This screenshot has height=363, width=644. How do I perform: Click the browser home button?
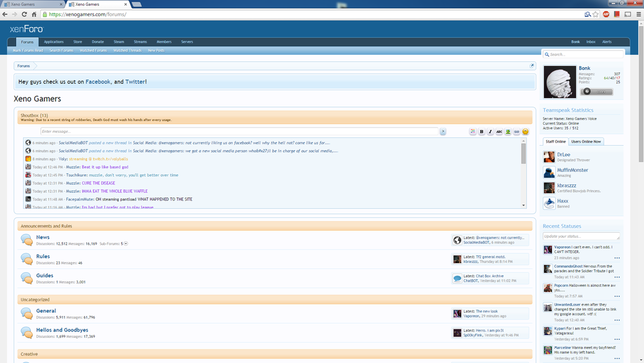[x=34, y=14]
